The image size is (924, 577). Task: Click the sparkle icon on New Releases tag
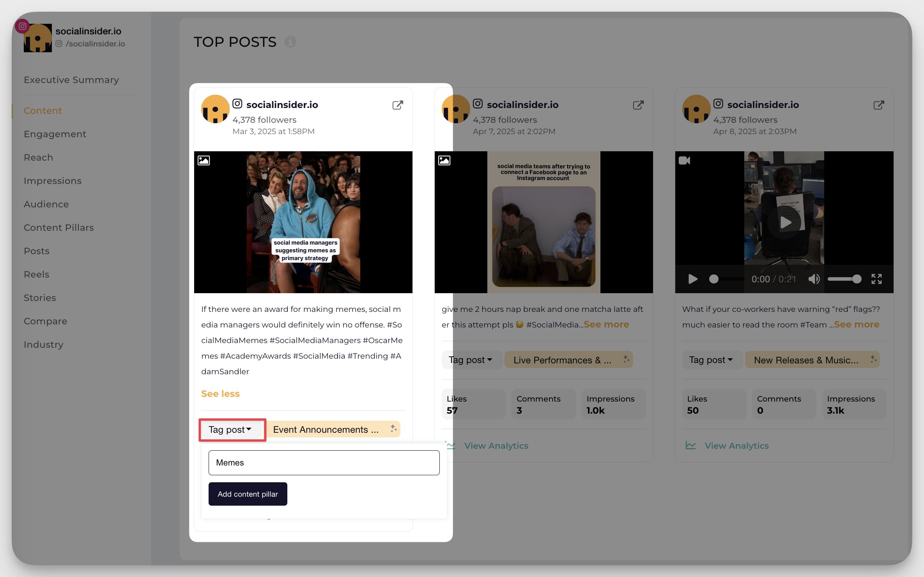(x=873, y=359)
